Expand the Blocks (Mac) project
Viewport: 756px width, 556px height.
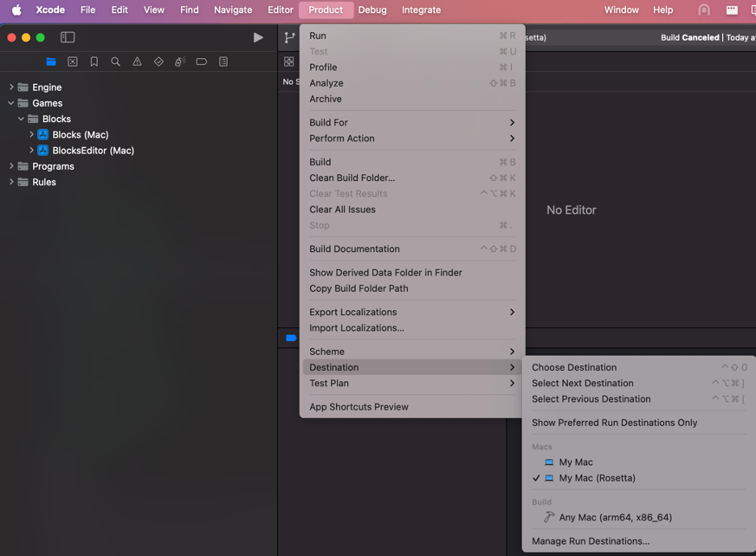point(31,134)
